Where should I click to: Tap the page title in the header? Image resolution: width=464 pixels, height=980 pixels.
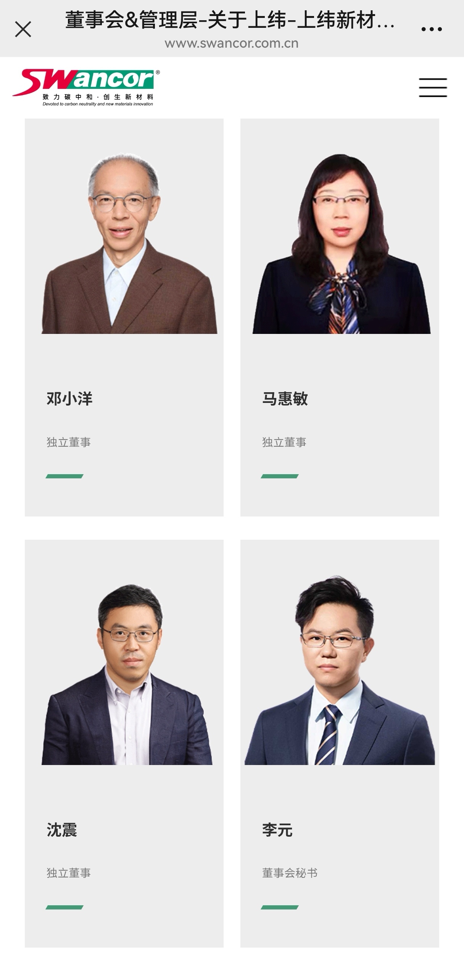point(230,20)
